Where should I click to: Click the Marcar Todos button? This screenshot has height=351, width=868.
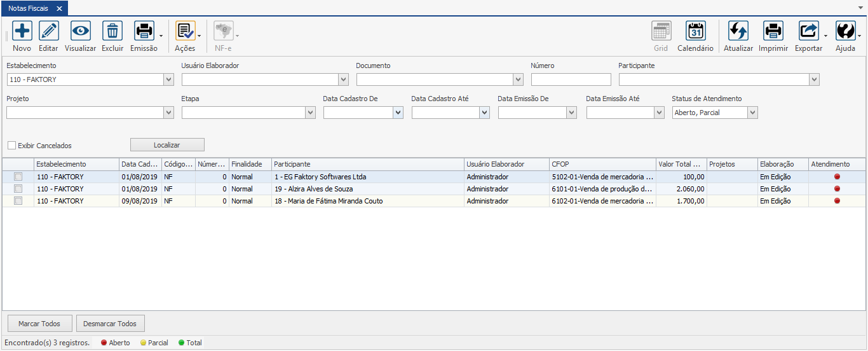click(x=39, y=324)
